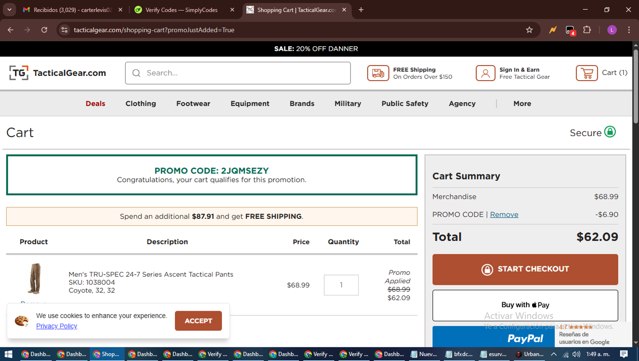Go back to the previous page
The image size is (639, 361).
click(11, 30)
